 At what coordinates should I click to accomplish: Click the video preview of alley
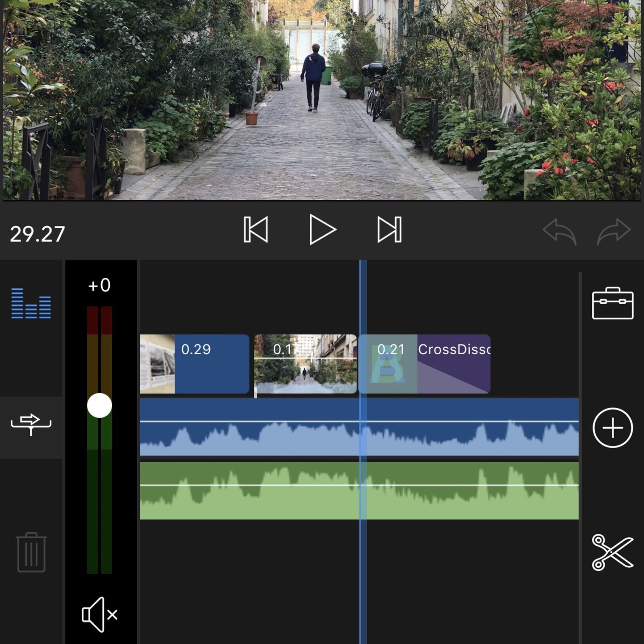322,100
